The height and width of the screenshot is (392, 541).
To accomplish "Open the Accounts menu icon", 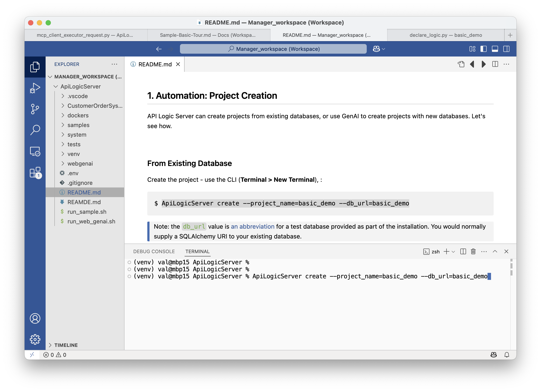I will (x=35, y=318).
